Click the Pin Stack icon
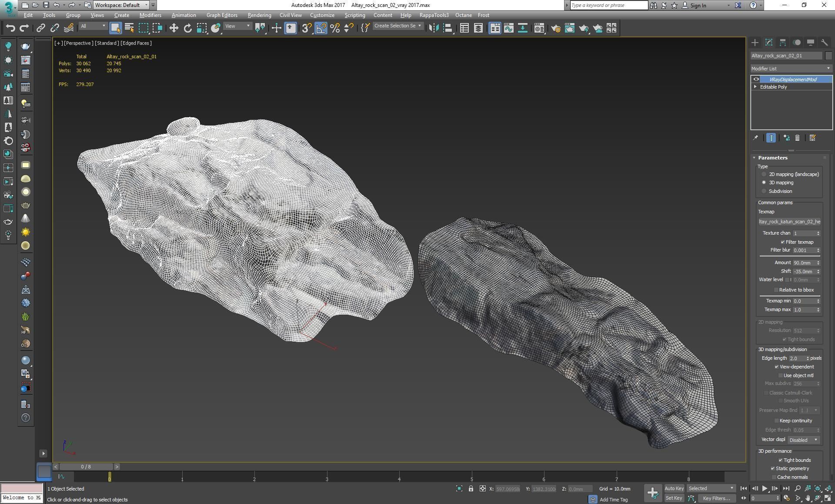This screenshot has height=504, width=835. (x=755, y=138)
